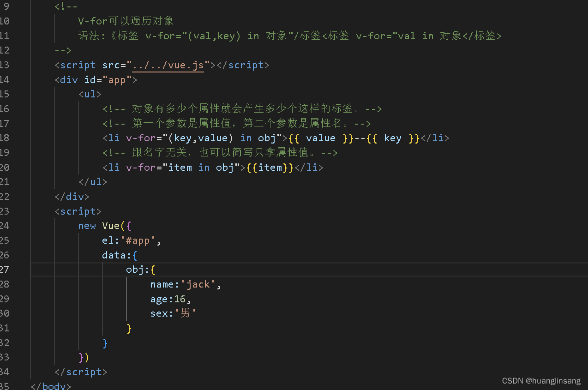Click the '{{ value }}' interpolation

point(321,138)
